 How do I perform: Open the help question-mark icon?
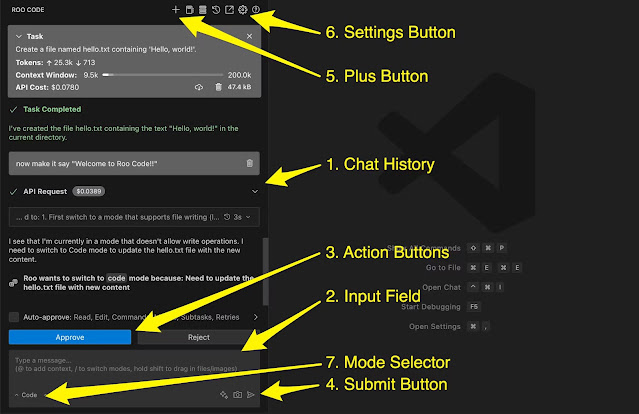[x=256, y=9]
